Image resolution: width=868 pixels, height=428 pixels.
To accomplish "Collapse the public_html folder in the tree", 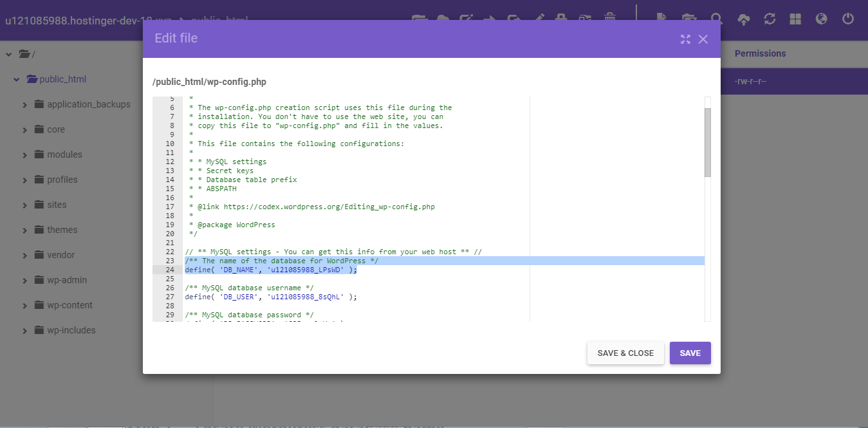I will click(x=16, y=79).
